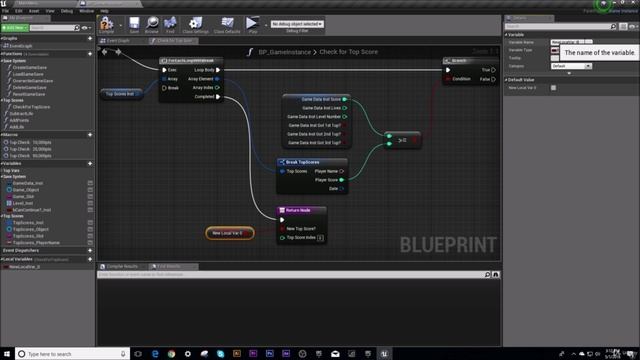Image resolution: width=640 pixels, height=360 pixels.
Task: Switch to Unreal Engine taskbar icon
Action: click(x=384, y=354)
